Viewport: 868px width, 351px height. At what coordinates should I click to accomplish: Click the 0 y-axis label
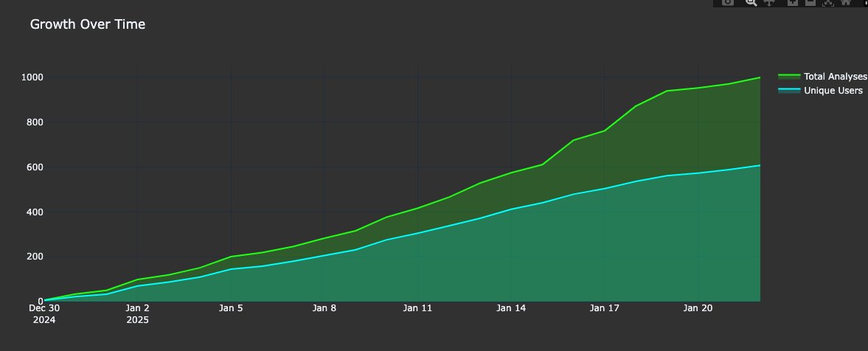point(39,301)
